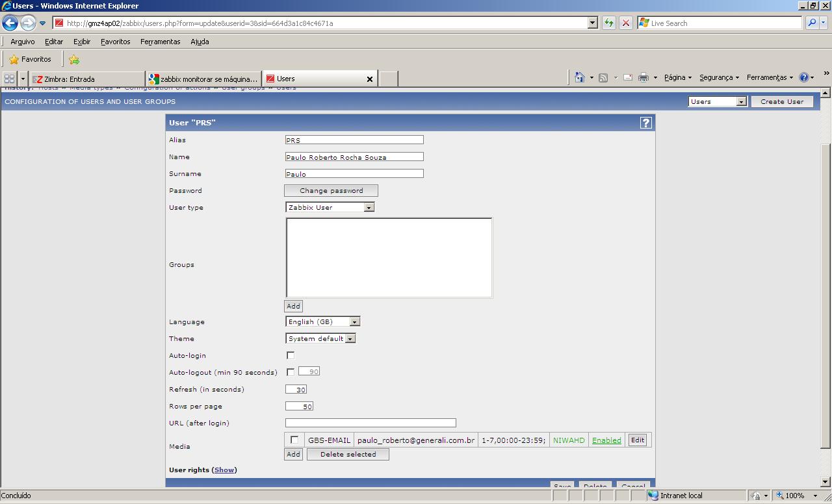
Task: Click the Alias input field
Action: tap(354, 140)
